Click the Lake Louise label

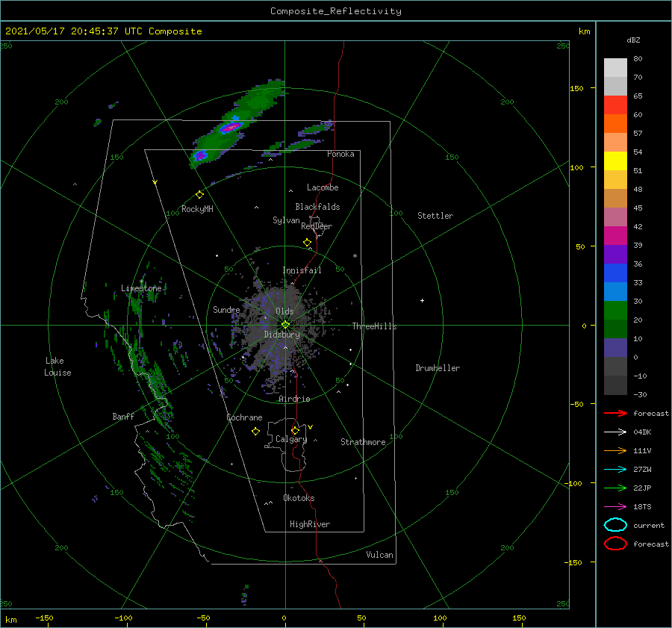click(57, 367)
